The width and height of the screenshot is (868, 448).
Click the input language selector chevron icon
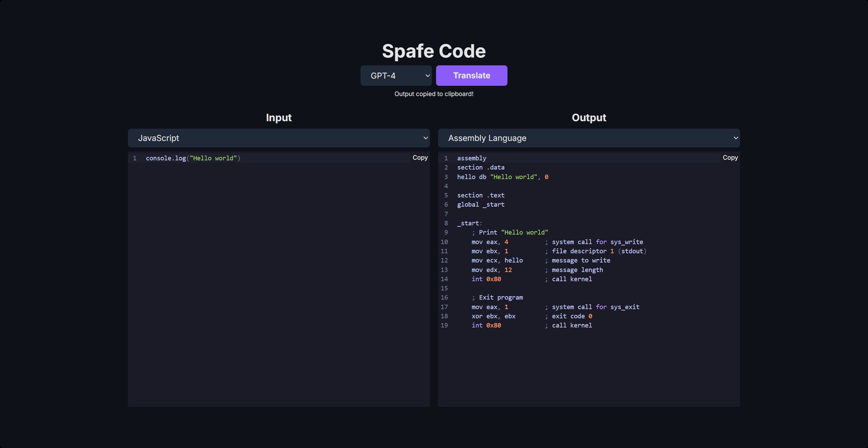point(426,138)
